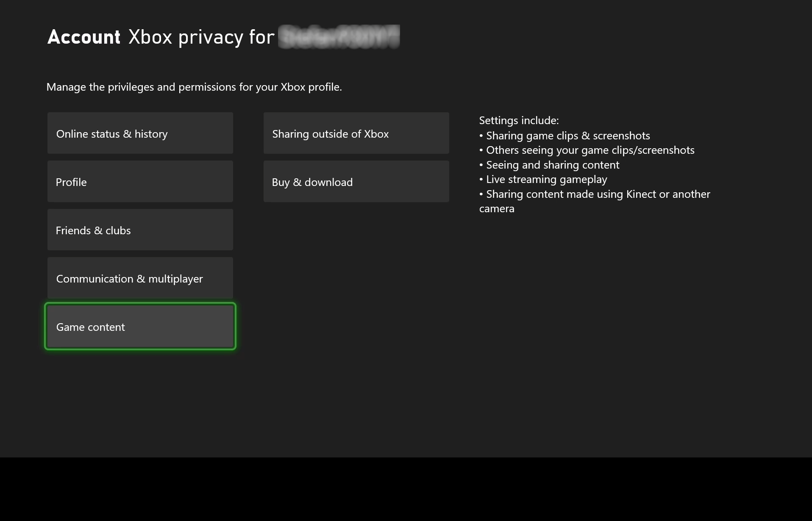The image size is (812, 521).
Task: Click 'Sharing content made using Kinect' bullet
Action: click(595, 201)
